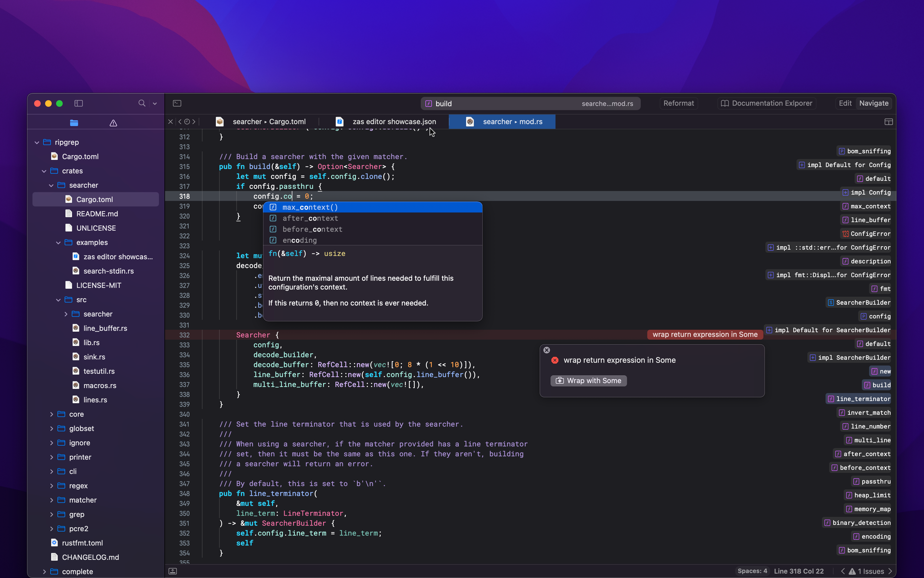This screenshot has height=578, width=924.
Task: Expand the src searcher subfolder
Action: tap(66, 314)
